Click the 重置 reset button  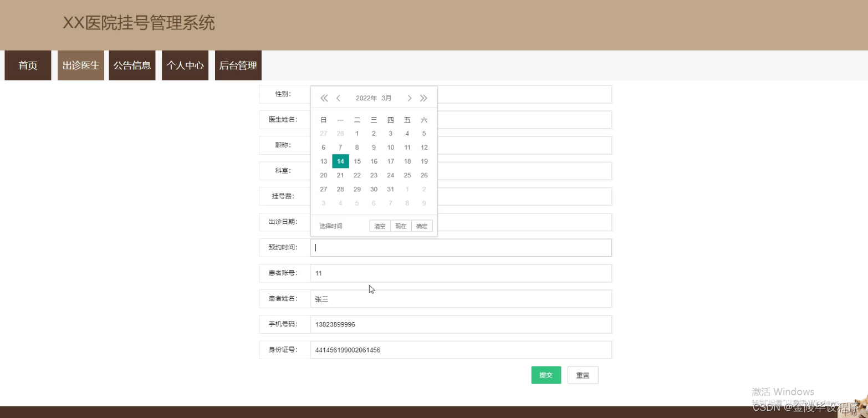point(582,375)
